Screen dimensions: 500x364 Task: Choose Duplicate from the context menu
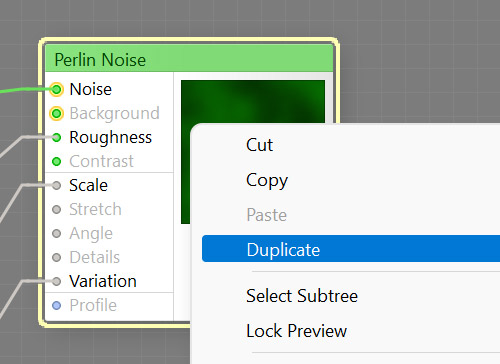pyautogui.click(x=351, y=249)
